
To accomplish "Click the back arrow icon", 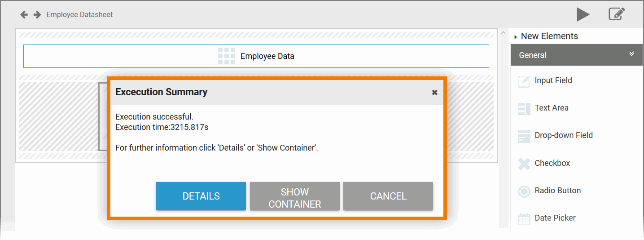I will 24,15.
